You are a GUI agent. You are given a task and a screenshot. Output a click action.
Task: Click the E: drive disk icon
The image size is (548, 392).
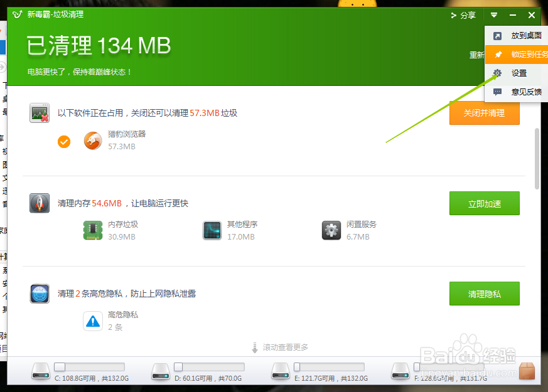coord(281,371)
